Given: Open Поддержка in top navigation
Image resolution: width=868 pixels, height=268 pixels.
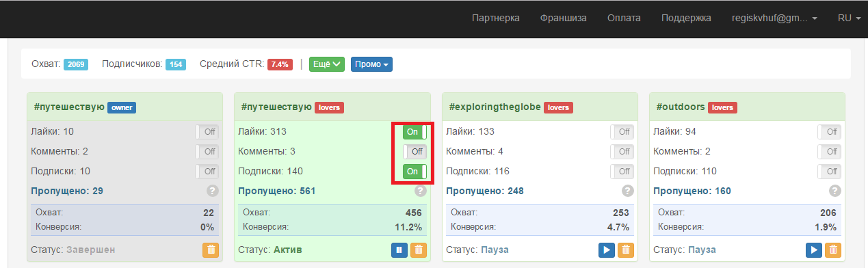Looking at the screenshot, I should click(686, 18).
